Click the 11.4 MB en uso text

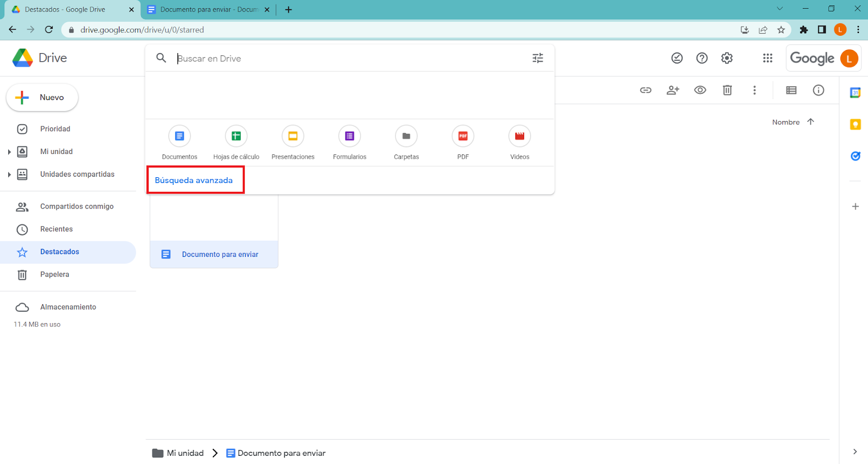tap(37, 324)
